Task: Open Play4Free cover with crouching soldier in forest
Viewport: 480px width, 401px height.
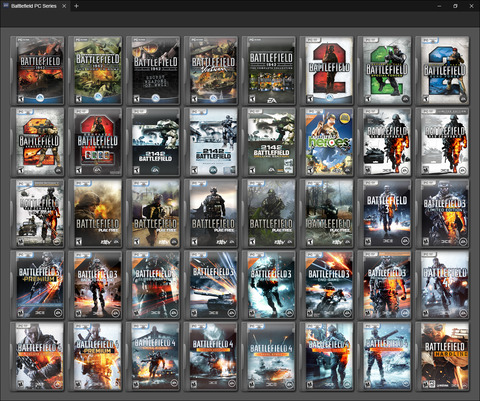Action: click(327, 214)
